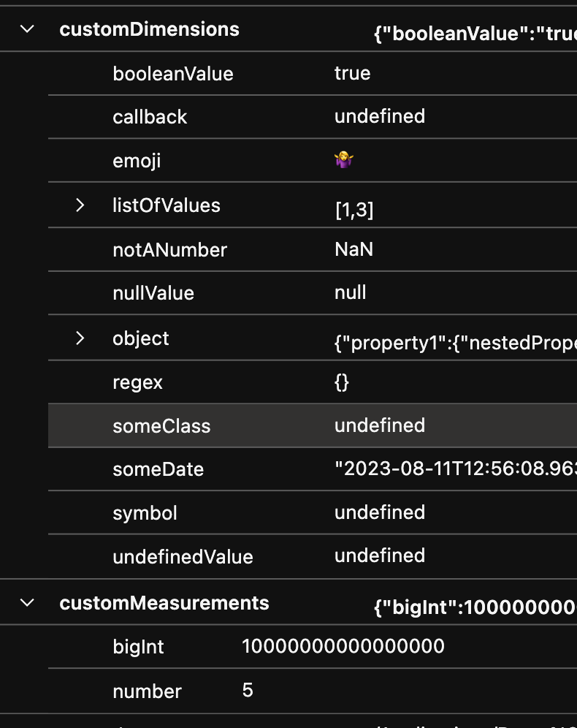Select the notANumber entry

(170, 249)
